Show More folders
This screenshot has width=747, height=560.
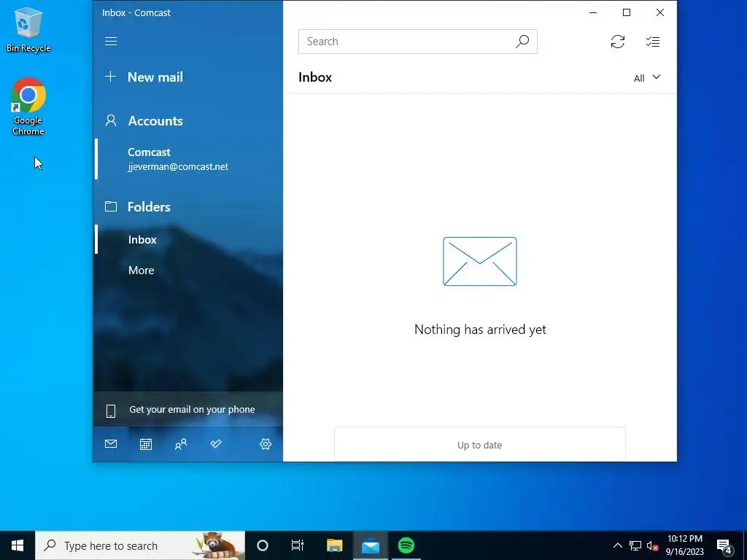pos(188,270)
